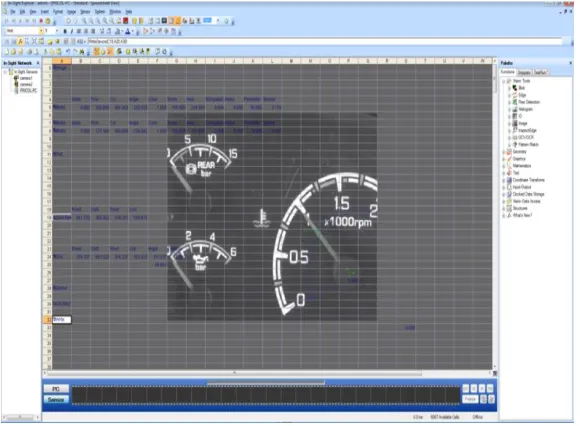Click the Italic formatting icon
Screen dimensions: 580x426
72,31
